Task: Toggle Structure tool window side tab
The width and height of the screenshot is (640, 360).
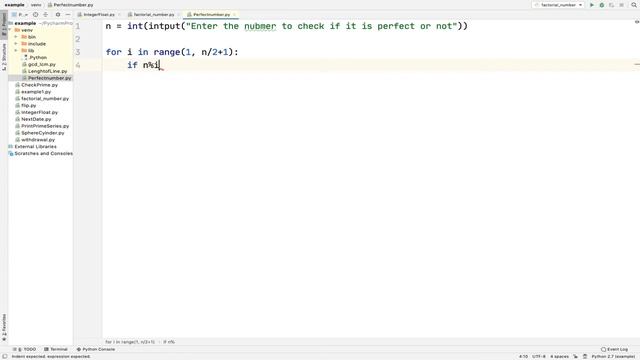Action: [4, 57]
